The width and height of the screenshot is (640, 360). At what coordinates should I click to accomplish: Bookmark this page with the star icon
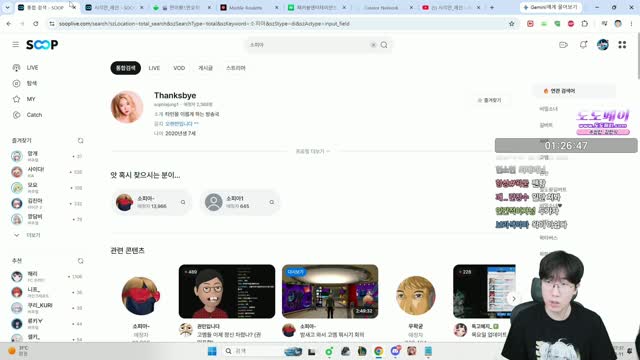click(511, 24)
